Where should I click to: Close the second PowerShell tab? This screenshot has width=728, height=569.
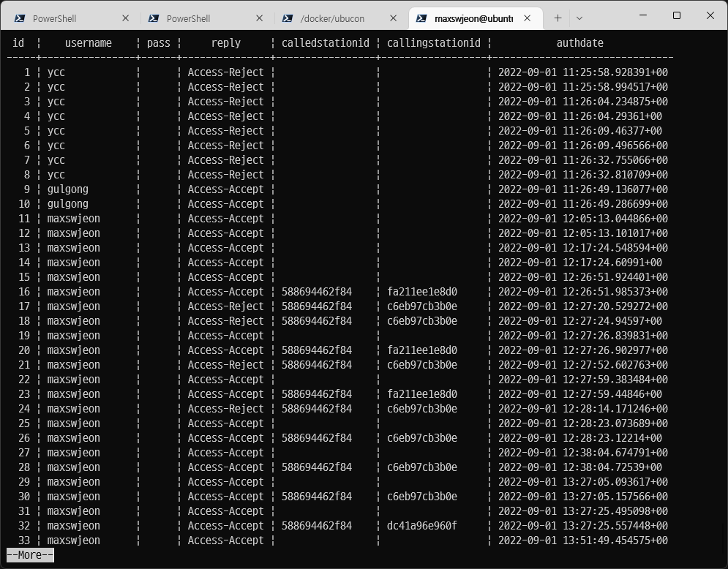pos(260,18)
